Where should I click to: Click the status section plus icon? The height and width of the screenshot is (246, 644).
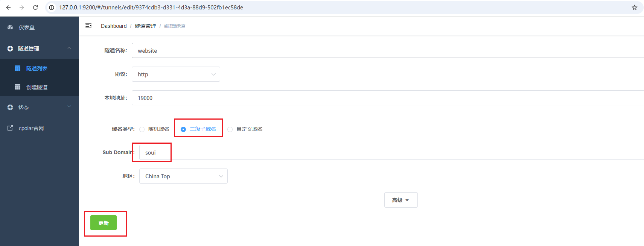pos(10,107)
